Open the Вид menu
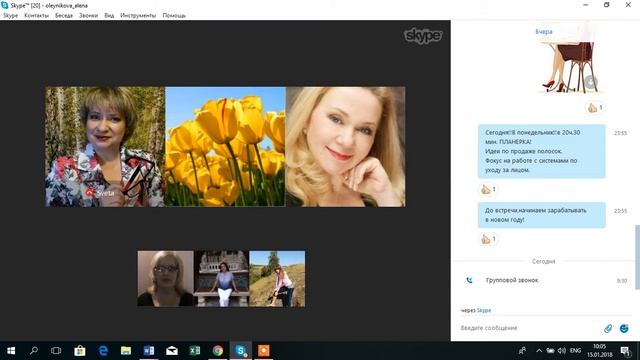The image size is (640, 360). click(109, 16)
